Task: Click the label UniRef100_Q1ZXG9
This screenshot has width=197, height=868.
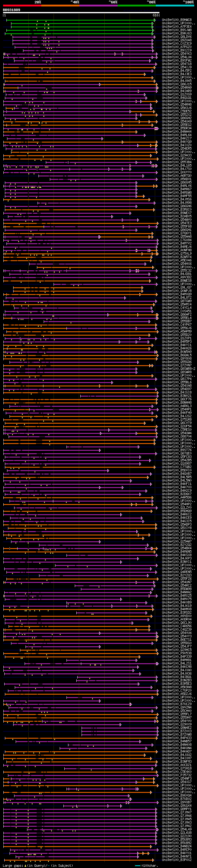Action: point(177,94)
